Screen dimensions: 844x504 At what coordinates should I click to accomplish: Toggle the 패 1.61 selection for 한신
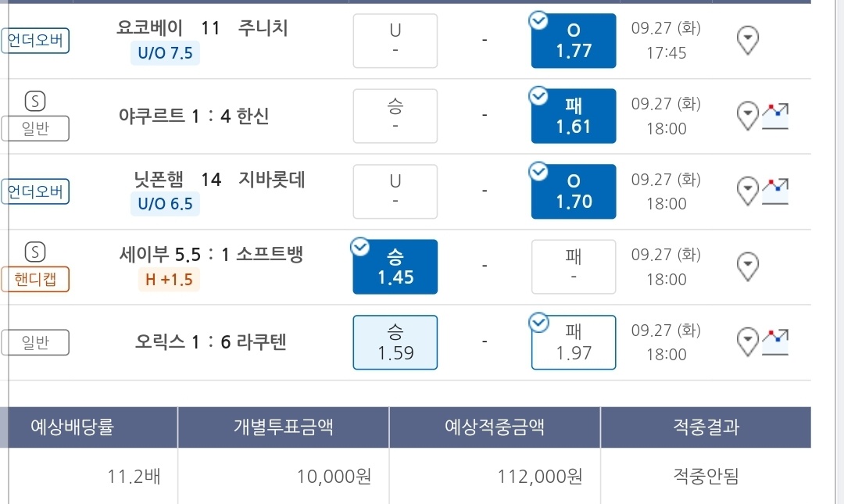[x=574, y=116]
